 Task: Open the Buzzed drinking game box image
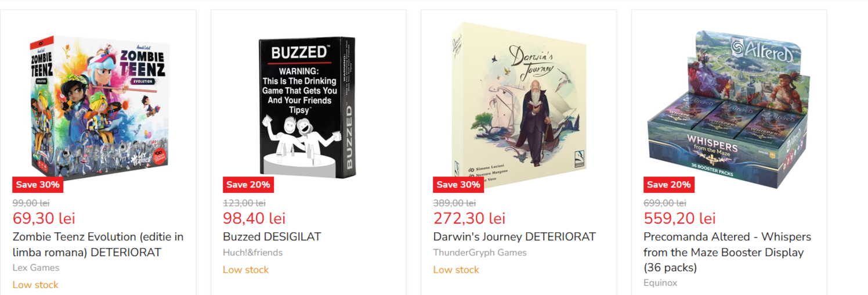point(308,107)
